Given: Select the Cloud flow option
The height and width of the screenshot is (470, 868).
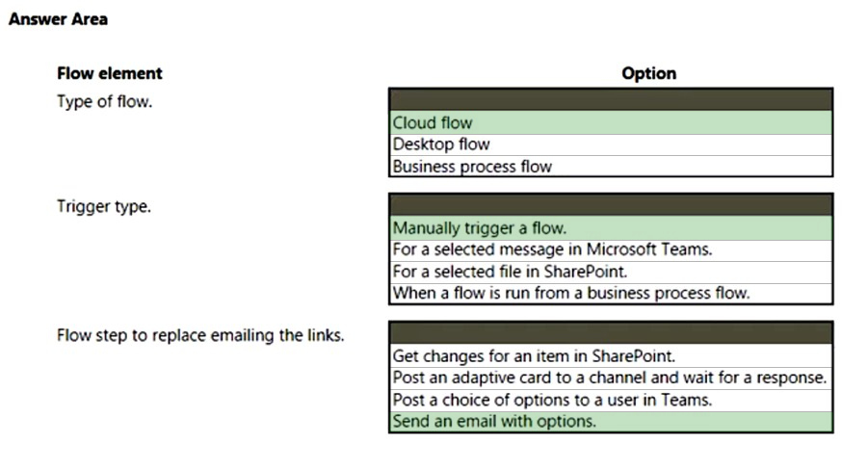Looking at the screenshot, I should click(x=611, y=122).
